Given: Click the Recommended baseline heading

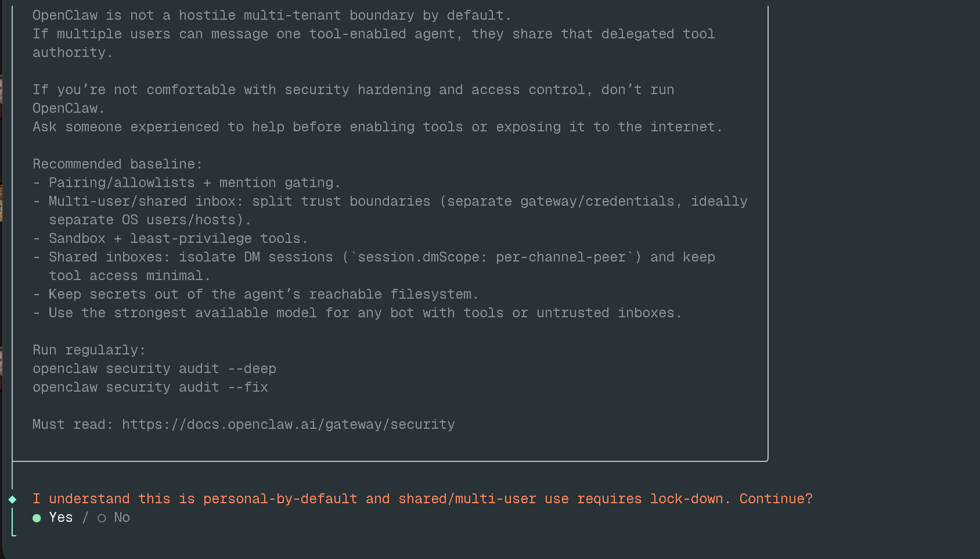Looking at the screenshot, I should point(117,164).
